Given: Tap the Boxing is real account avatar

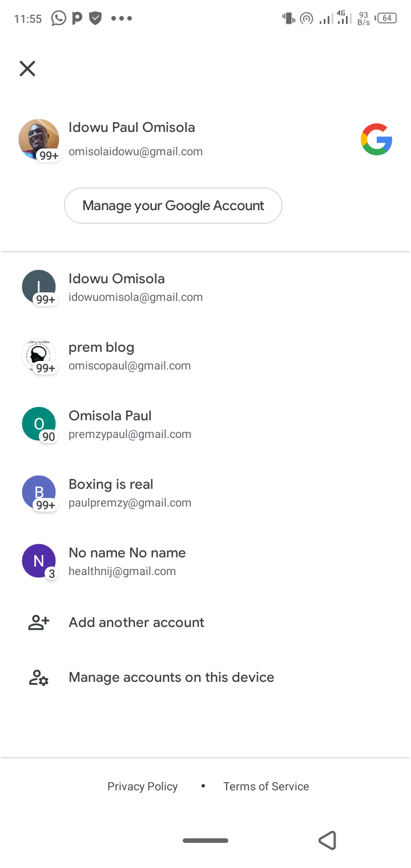Looking at the screenshot, I should pyautogui.click(x=38, y=491).
